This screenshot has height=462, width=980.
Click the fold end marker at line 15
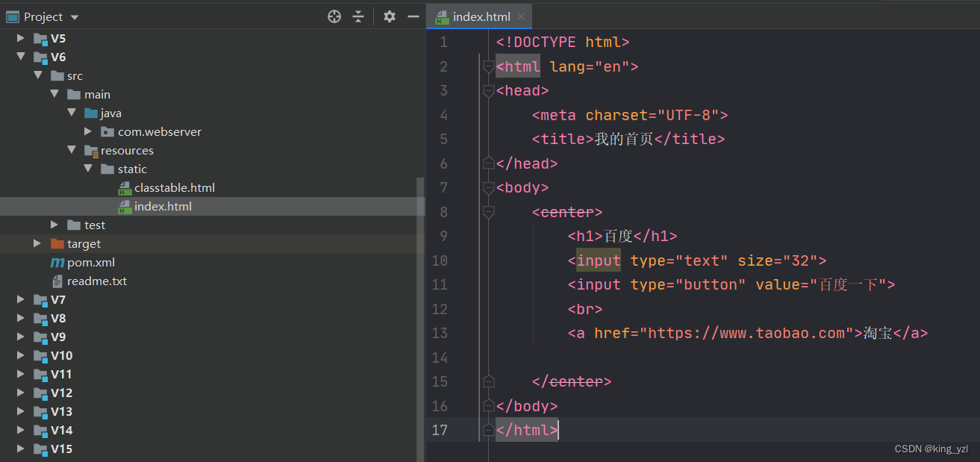pyautogui.click(x=488, y=381)
